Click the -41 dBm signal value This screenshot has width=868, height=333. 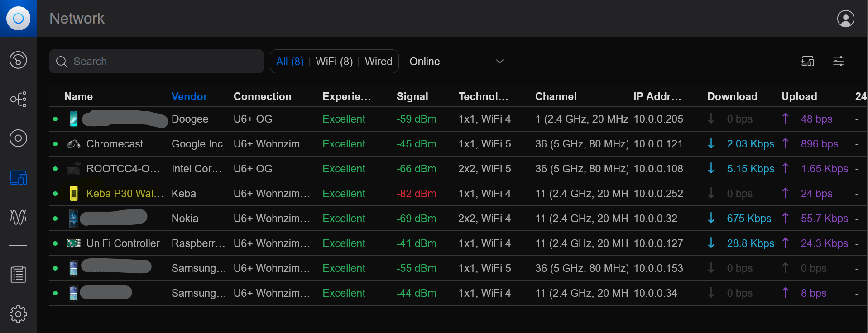(x=416, y=243)
